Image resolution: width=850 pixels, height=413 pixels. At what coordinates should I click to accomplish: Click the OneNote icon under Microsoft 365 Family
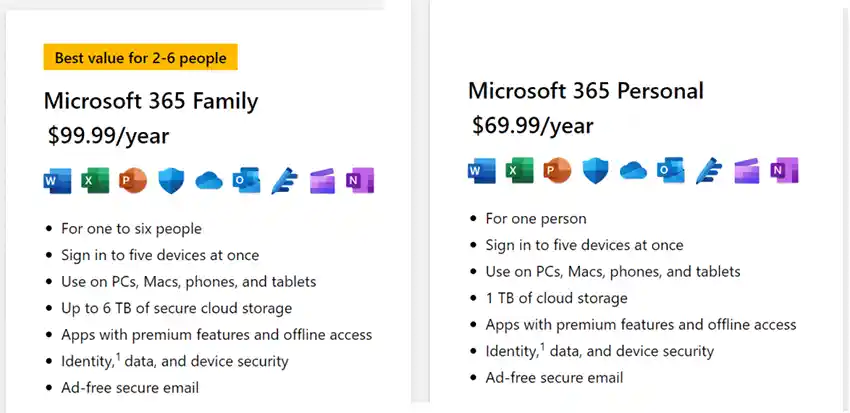pyautogui.click(x=359, y=181)
